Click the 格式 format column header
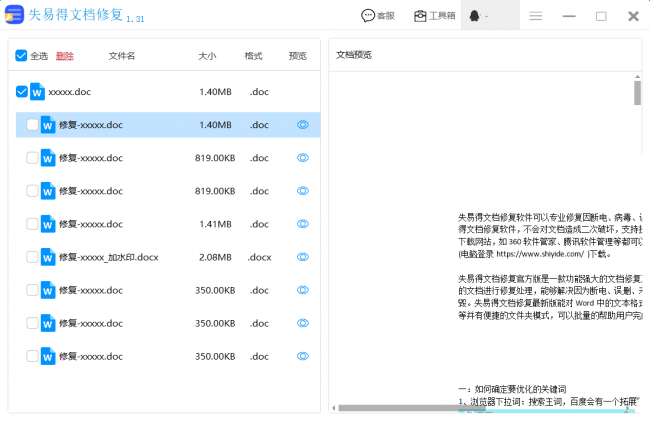This screenshot has height=421, width=650. tap(253, 56)
